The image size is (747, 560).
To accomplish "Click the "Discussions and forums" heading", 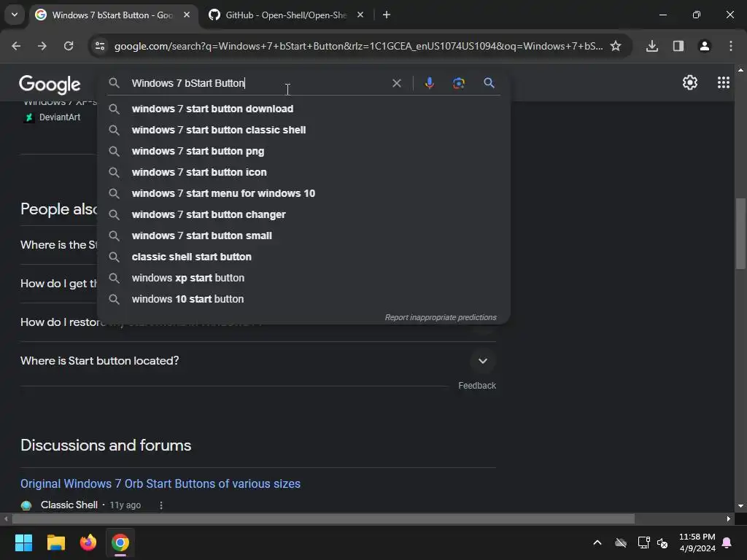I will pos(106,446).
